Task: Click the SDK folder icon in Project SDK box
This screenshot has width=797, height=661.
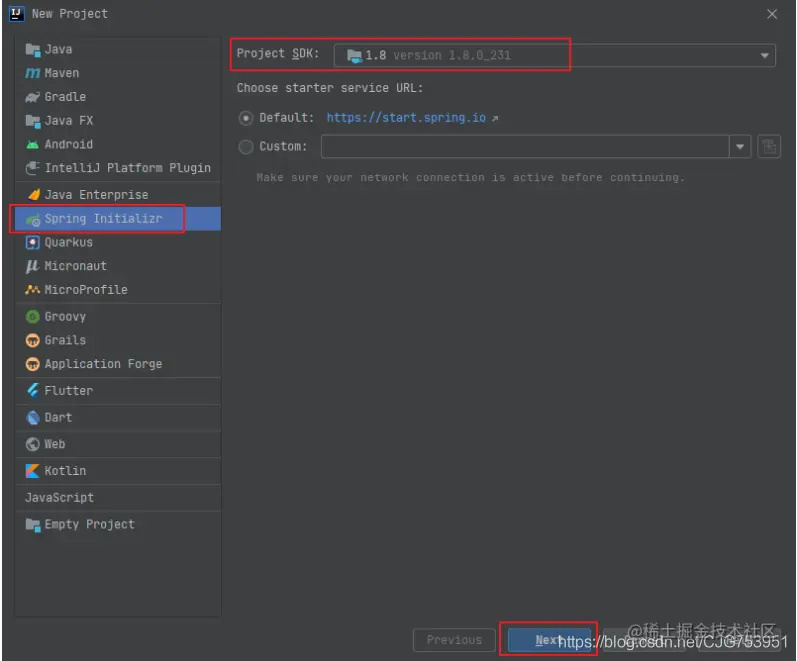Action: point(354,55)
